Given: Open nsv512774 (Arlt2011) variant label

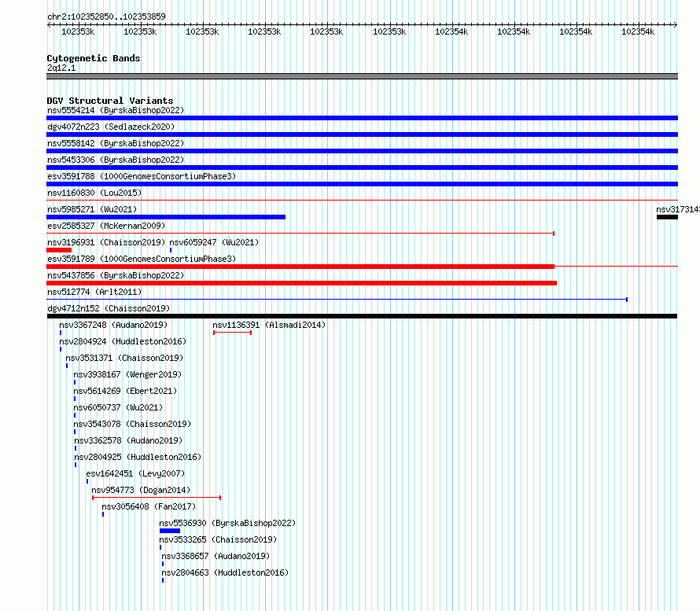Looking at the screenshot, I should 94,292.
